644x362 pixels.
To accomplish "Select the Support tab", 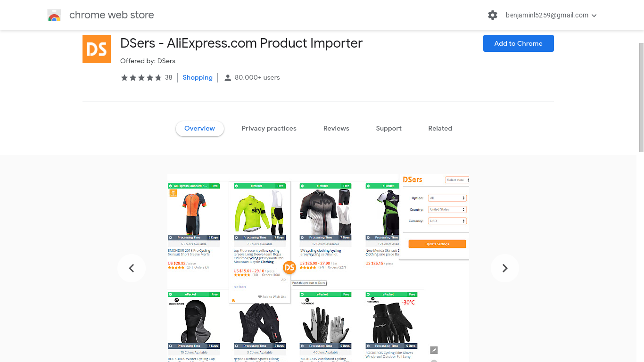I will [x=389, y=128].
